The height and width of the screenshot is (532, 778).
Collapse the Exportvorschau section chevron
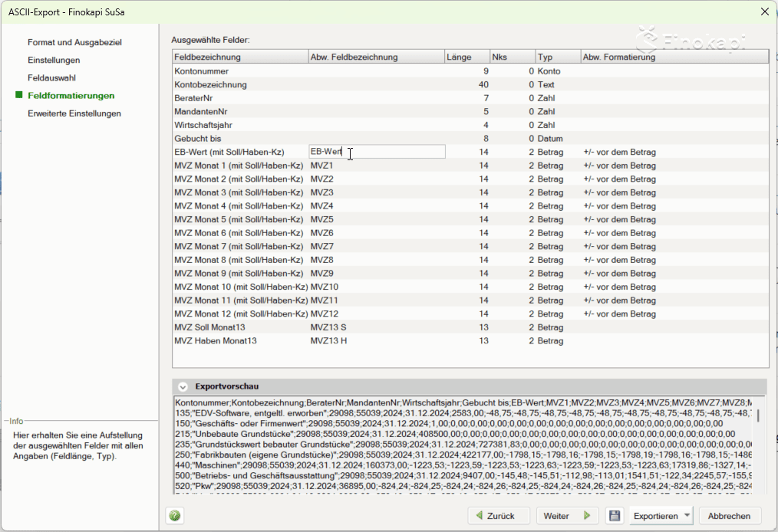click(x=183, y=386)
